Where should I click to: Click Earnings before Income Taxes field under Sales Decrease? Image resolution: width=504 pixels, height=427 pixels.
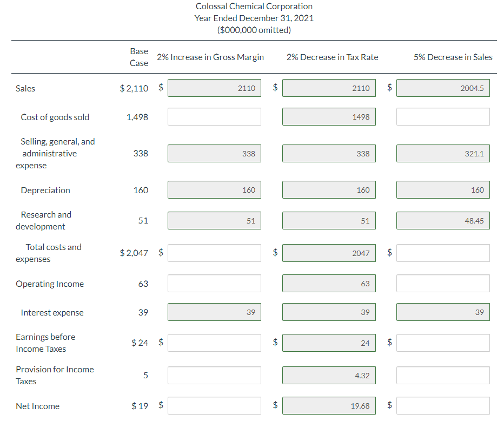pos(443,343)
